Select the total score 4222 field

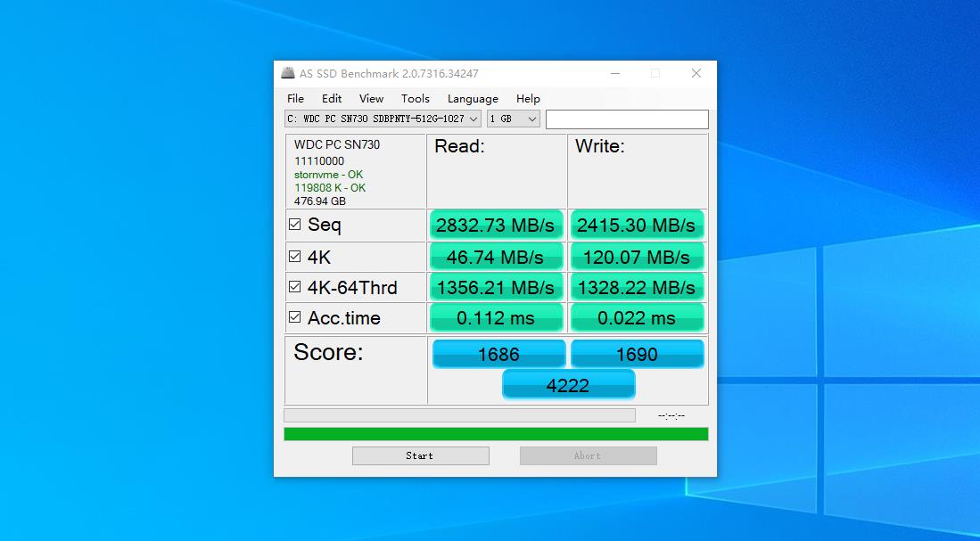[568, 384]
